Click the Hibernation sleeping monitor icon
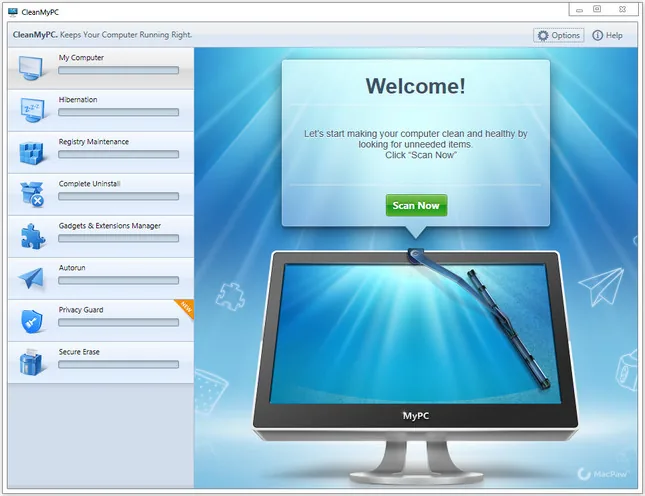Image resolution: width=645 pixels, height=496 pixels. pyautogui.click(x=32, y=110)
